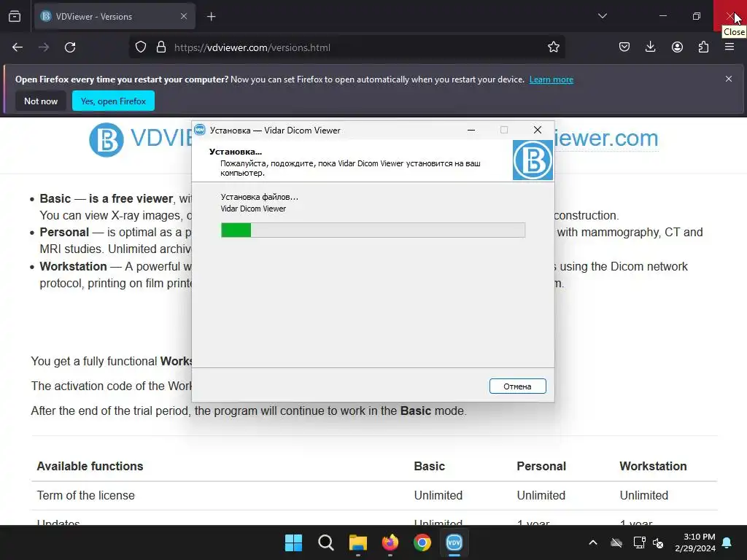747x560 pixels.
Task: Click the site security padlock icon
Action: 161,47
